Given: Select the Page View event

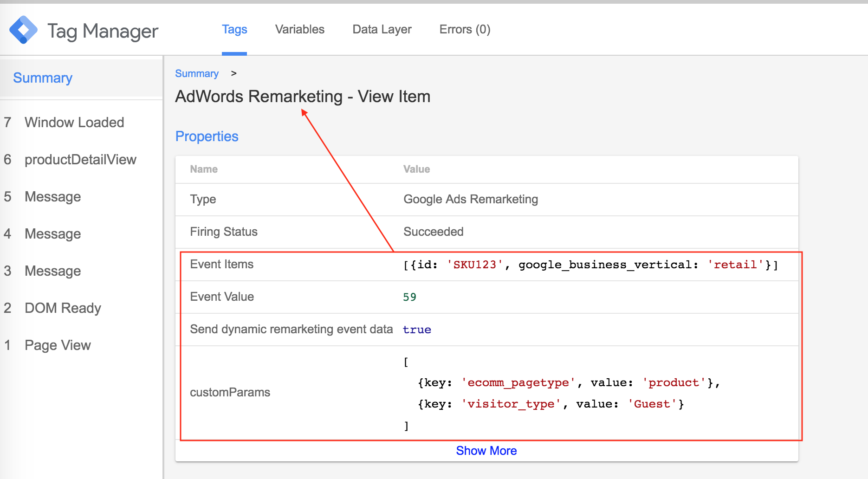Looking at the screenshot, I should [x=58, y=345].
